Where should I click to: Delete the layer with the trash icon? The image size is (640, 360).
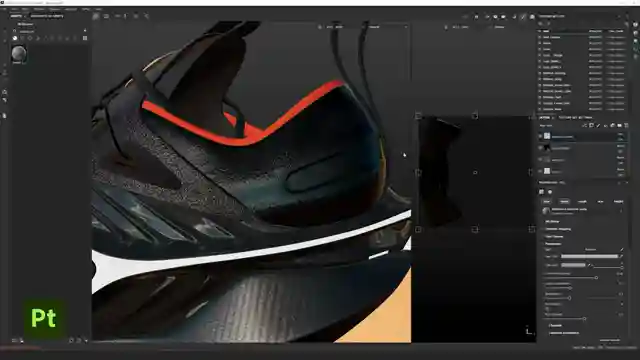click(x=626, y=126)
